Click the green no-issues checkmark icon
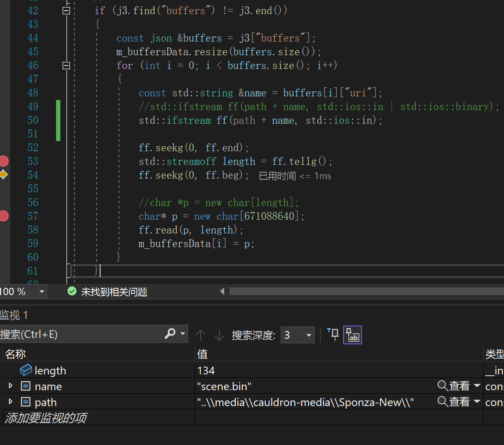Screen dimensions: 504x445 click(71, 291)
